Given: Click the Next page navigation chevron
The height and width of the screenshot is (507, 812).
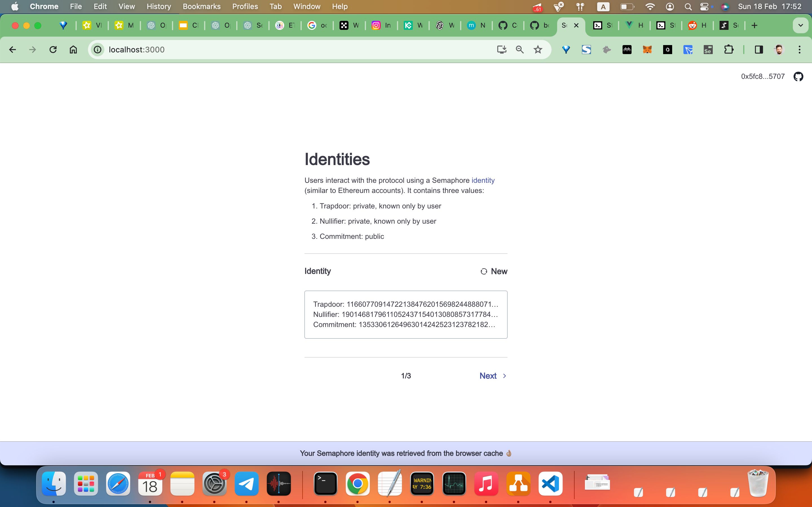Looking at the screenshot, I should pyautogui.click(x=504, y=375).
